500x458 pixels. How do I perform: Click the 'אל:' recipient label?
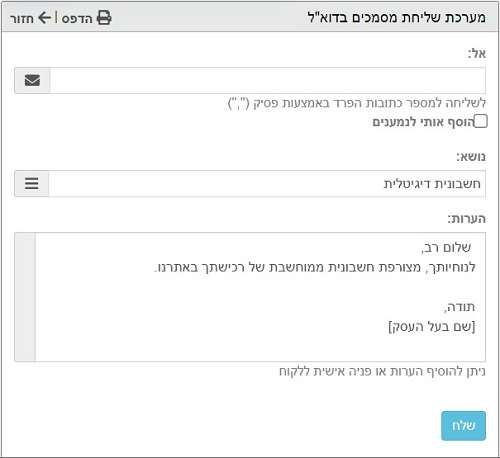point(477,53)
